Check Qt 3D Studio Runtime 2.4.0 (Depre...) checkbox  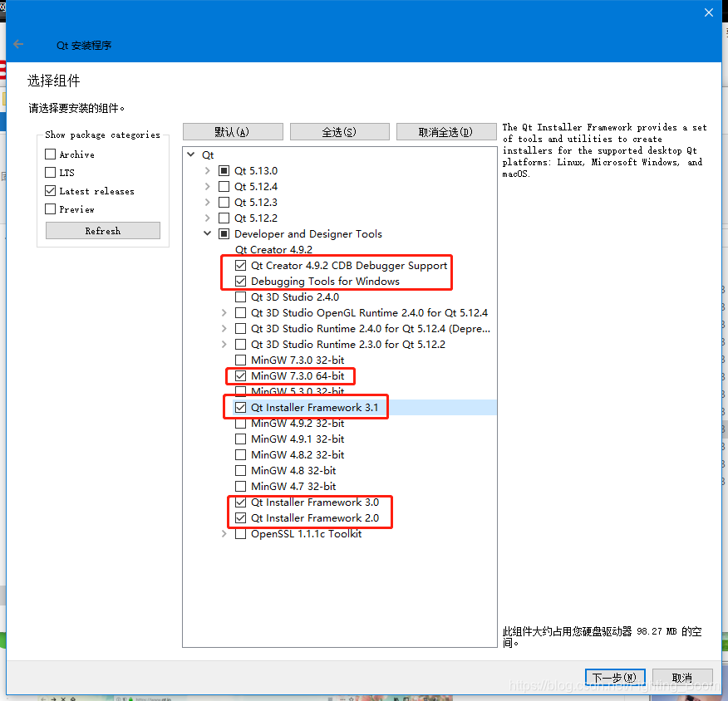pos(240,328)
